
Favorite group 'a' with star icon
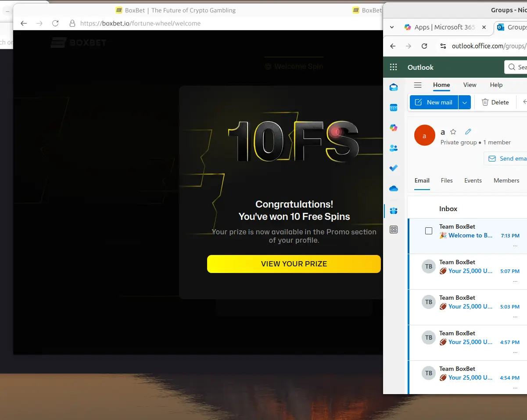453,132
